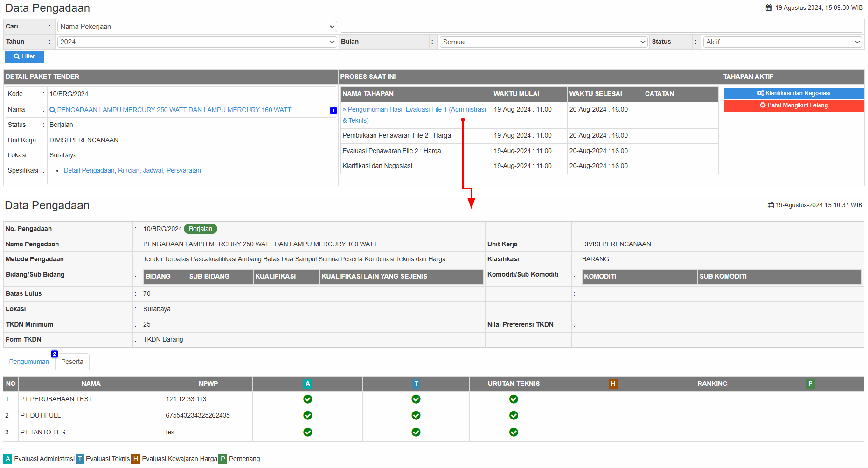Open the Bulan Semua dropdown
Screen dimensions: 868x468
[544, 42]
